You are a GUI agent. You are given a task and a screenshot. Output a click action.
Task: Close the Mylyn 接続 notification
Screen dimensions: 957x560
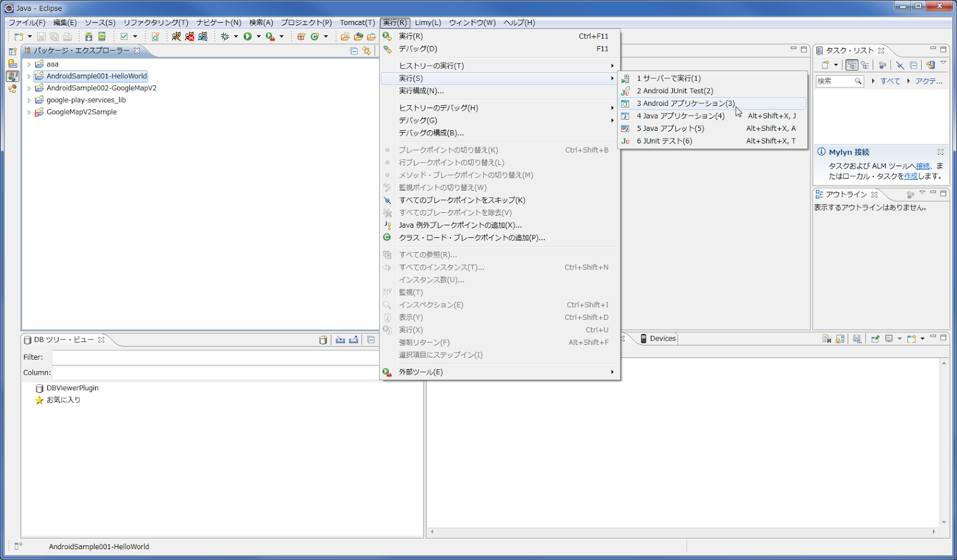[940, 152]
